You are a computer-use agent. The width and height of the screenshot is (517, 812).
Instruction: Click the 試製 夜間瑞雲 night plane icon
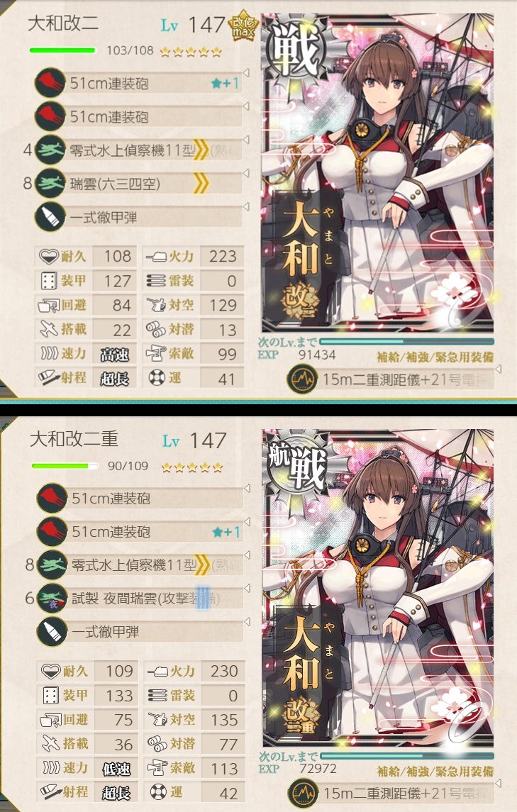click(52, 598)
